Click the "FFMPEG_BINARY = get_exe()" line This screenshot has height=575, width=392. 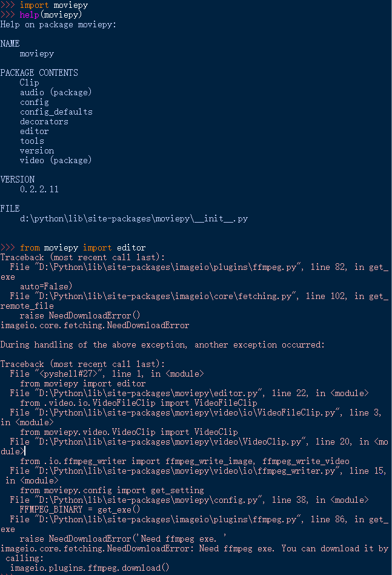pyautogui.click(x=80, y=509)
